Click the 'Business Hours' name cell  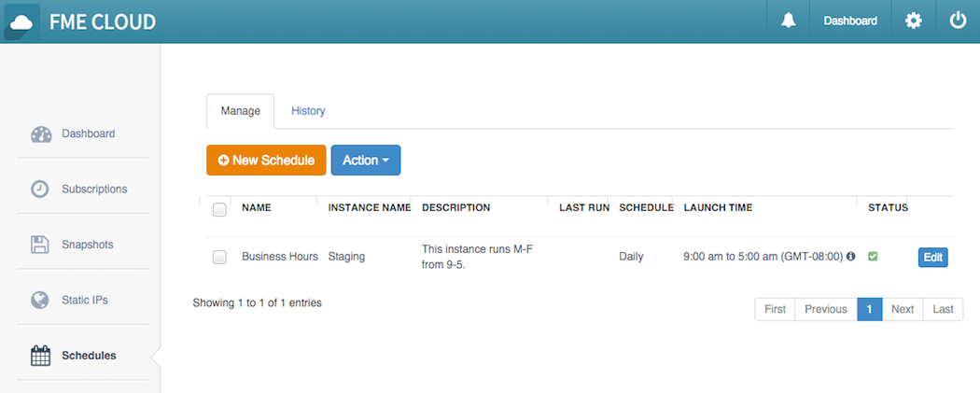pos(280,256)
